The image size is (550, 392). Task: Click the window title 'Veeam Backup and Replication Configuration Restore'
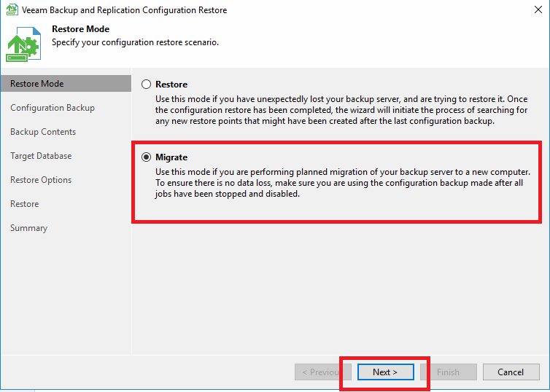click(x=125, y=10)
